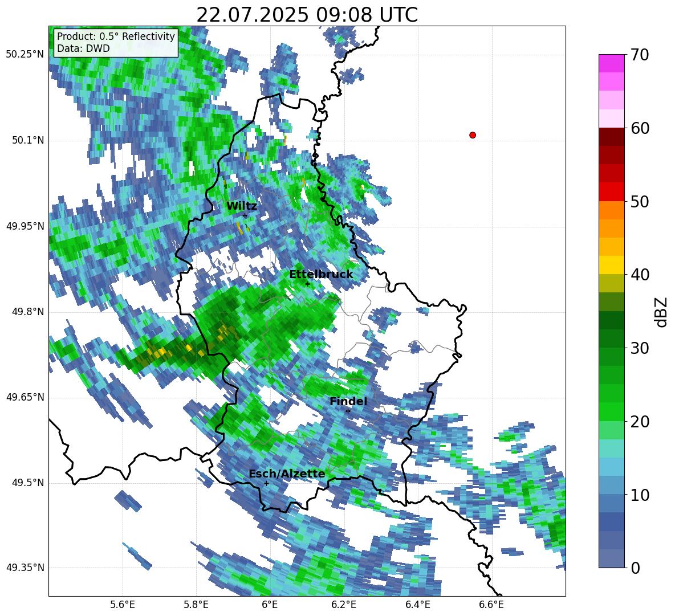This screenshot has width=675, height=616.
Task: Click the 49.65°N latitude label
Action: point(25,397)
